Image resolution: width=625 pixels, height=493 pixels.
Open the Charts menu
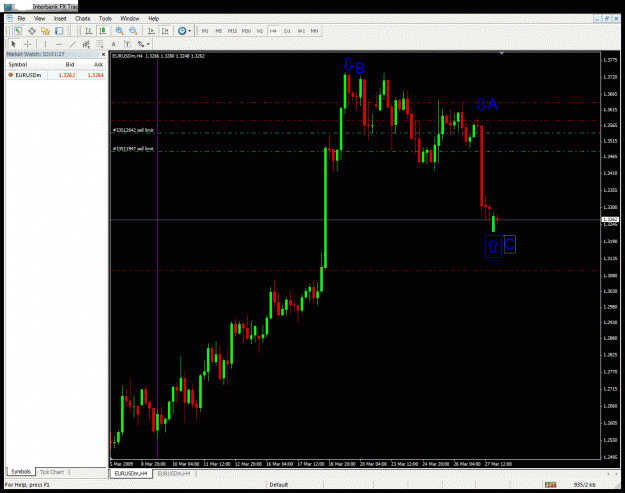click(x=83, y=19)
